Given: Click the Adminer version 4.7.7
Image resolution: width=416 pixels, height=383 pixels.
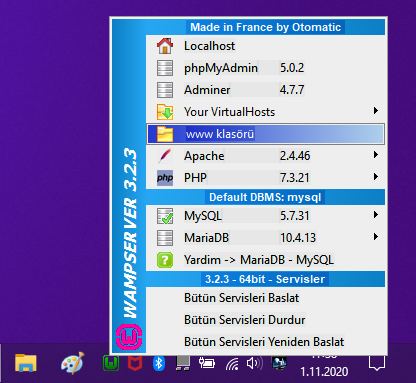Looking at the screenshot, I should coord(292,90).
